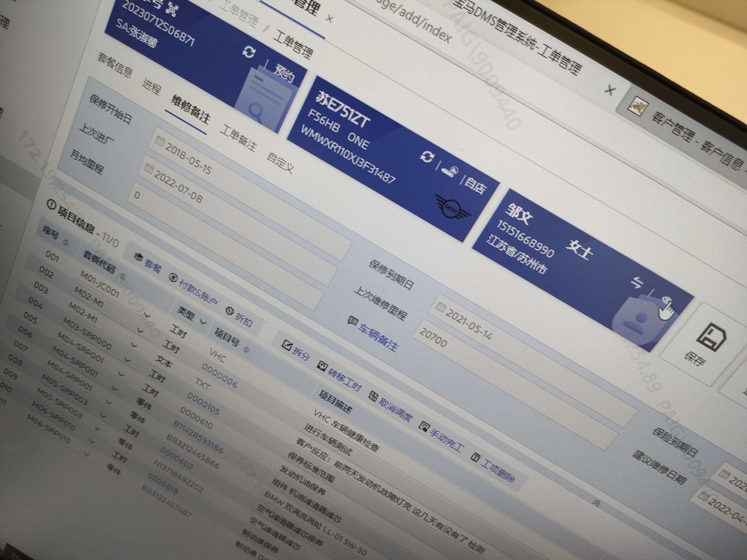Click the 客户管理 browser tab favicon
This screenshot has height=560, width=747.
[639, 106]
